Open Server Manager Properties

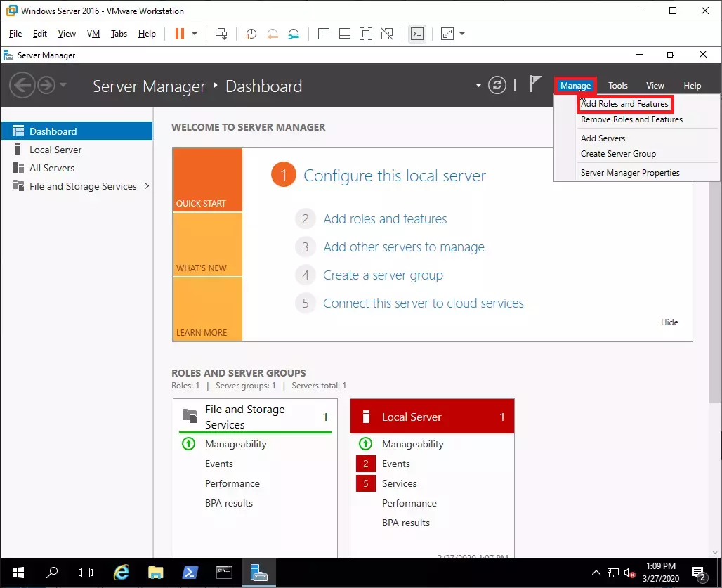pyautogui.click(x=630, y=173)
